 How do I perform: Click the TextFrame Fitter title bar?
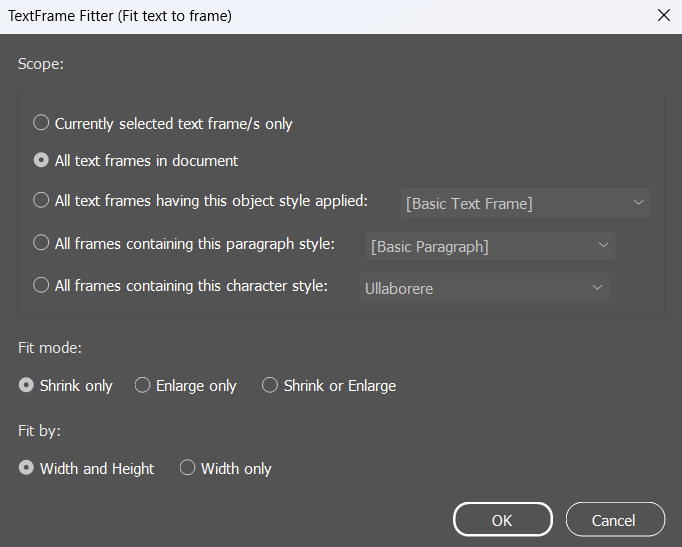pos(300,15)
